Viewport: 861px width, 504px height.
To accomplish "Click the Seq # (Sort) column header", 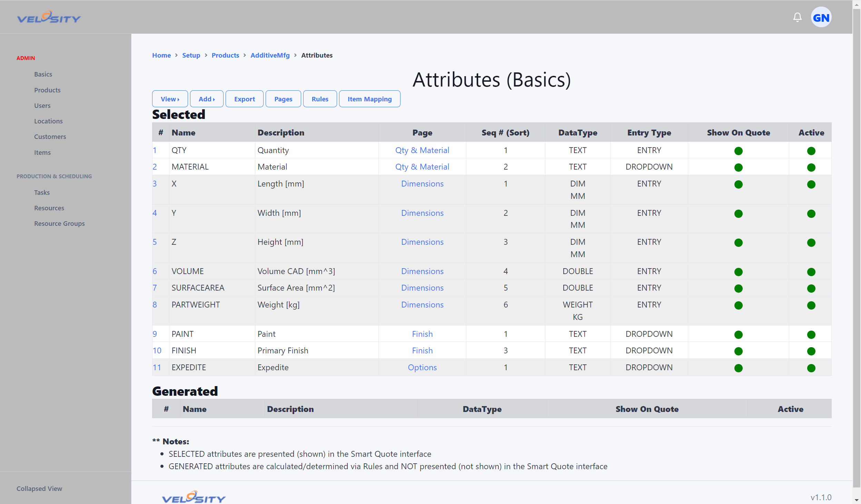I will (x=505, y=133).
